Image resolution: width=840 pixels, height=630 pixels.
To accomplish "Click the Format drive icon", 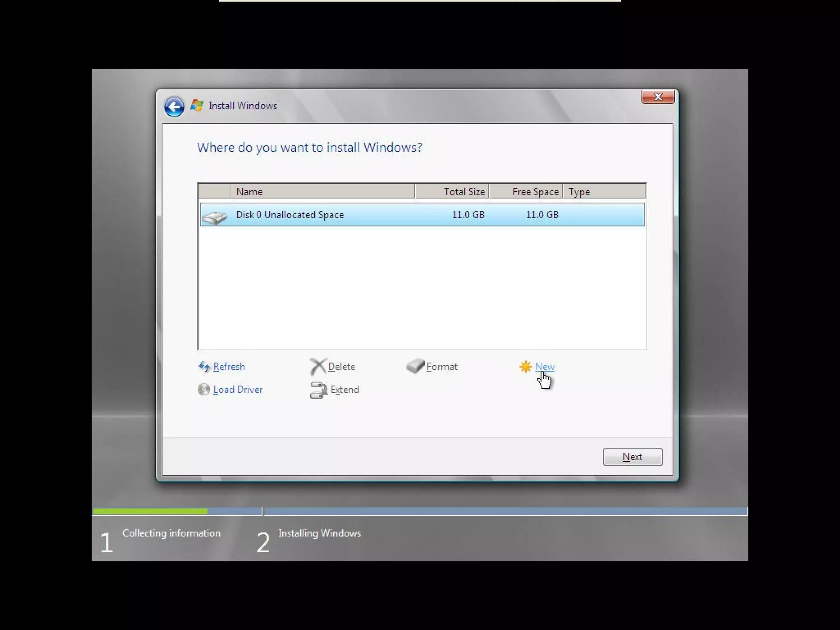I will pyautogui.click(x=415, y=366).
